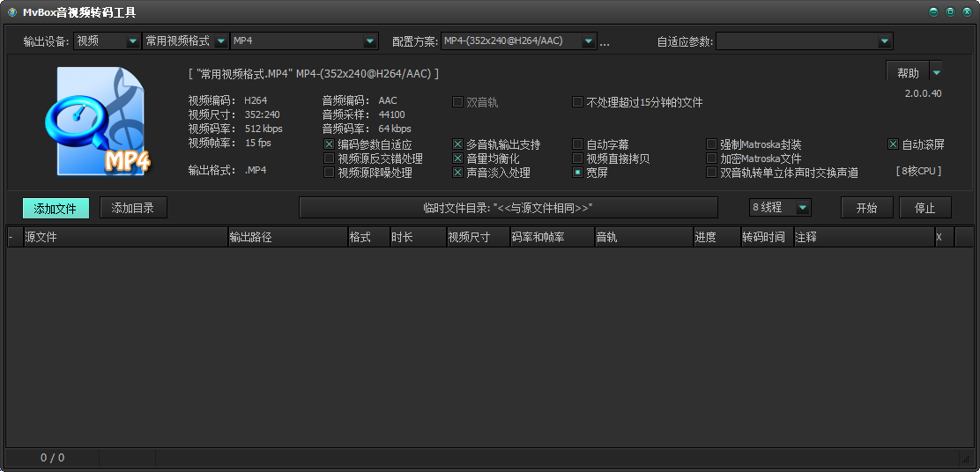Click the profile title text in brackets
This screenshot has height=472, width=980.
click(313, 74)
